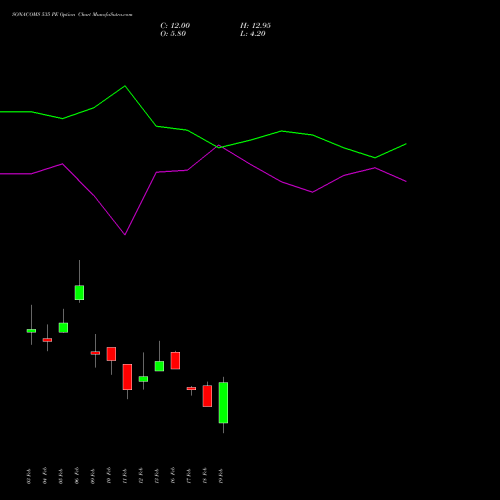Click the large green candle above 19 Feb

tap(223, 403)
